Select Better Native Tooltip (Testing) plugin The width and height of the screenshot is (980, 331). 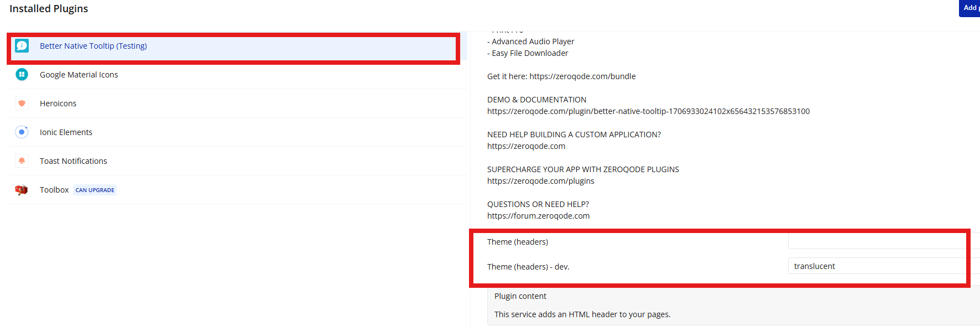tap(238, 46)
